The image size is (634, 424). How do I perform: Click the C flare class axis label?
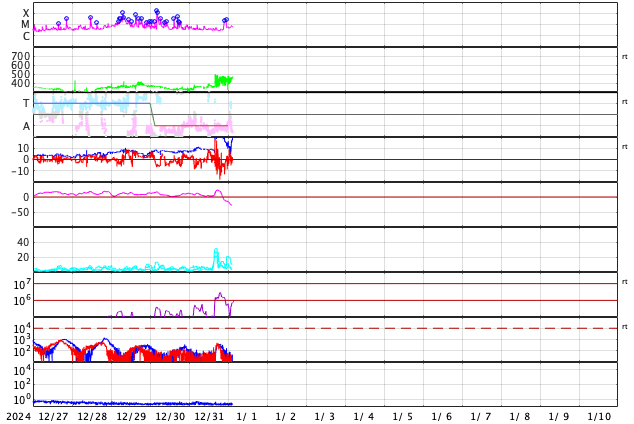(26, 36)
